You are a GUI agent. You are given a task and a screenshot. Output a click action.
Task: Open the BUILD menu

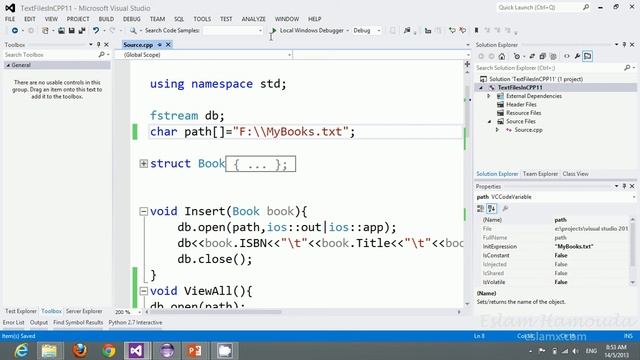106,19
